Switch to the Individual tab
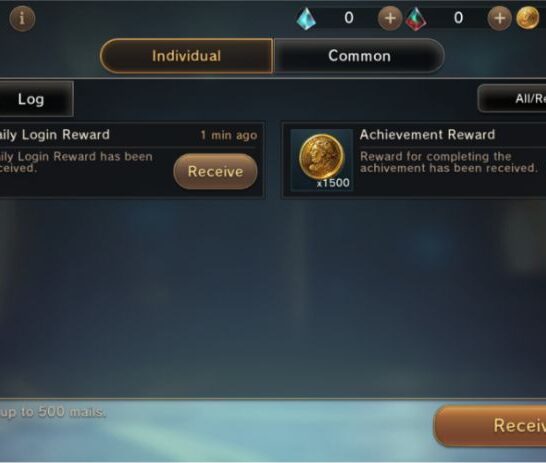 point(186,56)
